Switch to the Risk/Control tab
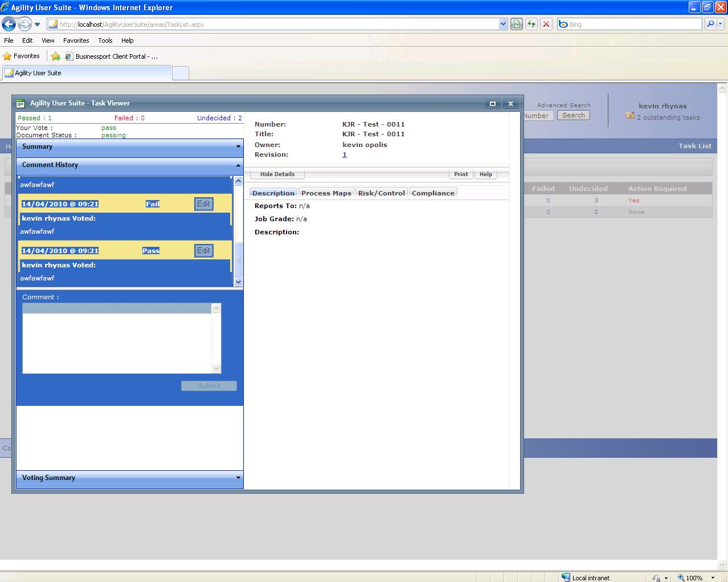 [382, 193]
